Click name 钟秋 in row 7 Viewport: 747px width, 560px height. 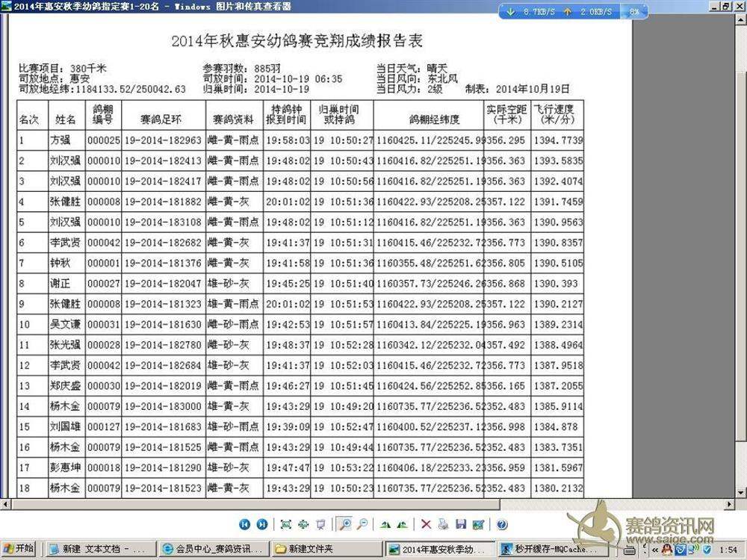pos(61,263)
